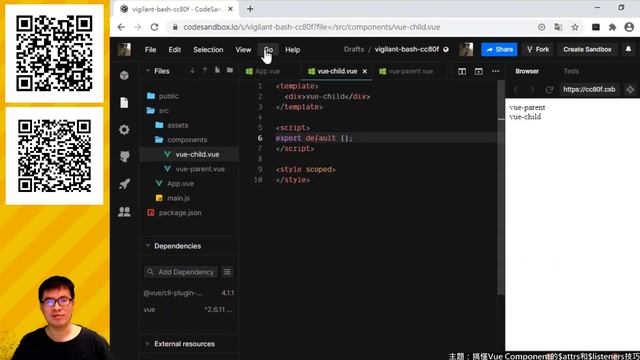Click the Create Sandbox button
This screenshot has height=360, width=640.
[587, 49]
